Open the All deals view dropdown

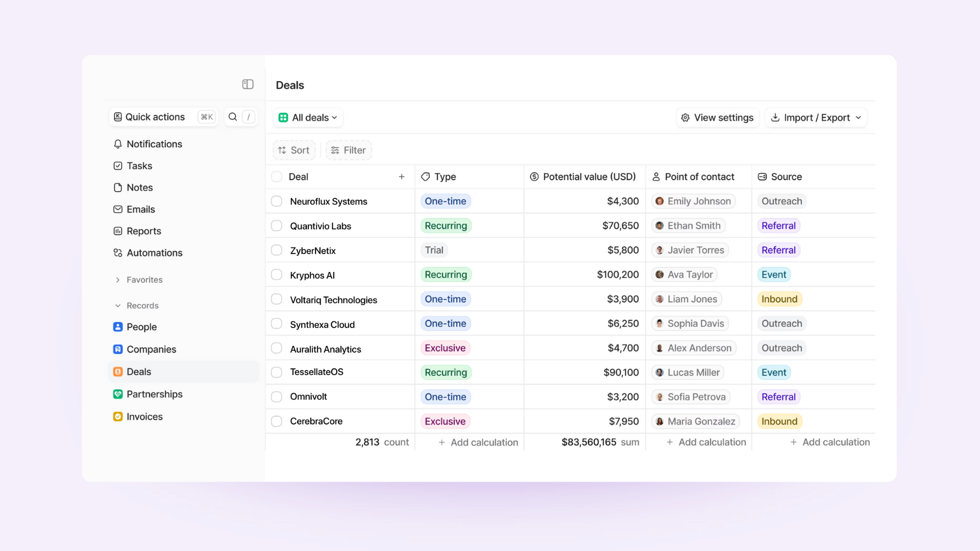click(308, 118)
